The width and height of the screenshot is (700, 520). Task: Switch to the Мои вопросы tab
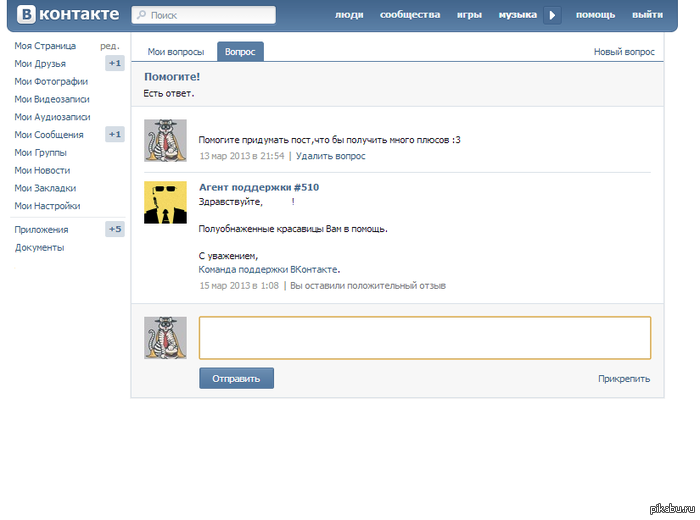click(x=175, y=52)
